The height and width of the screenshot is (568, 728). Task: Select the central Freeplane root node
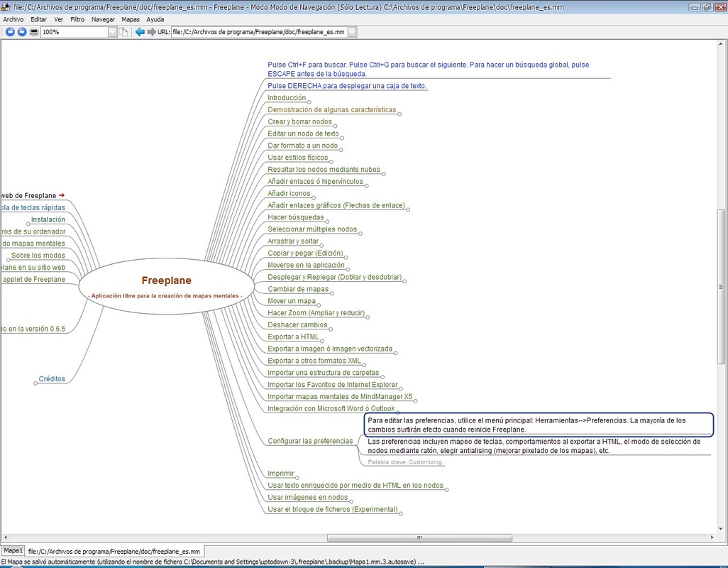click(166, 286)
